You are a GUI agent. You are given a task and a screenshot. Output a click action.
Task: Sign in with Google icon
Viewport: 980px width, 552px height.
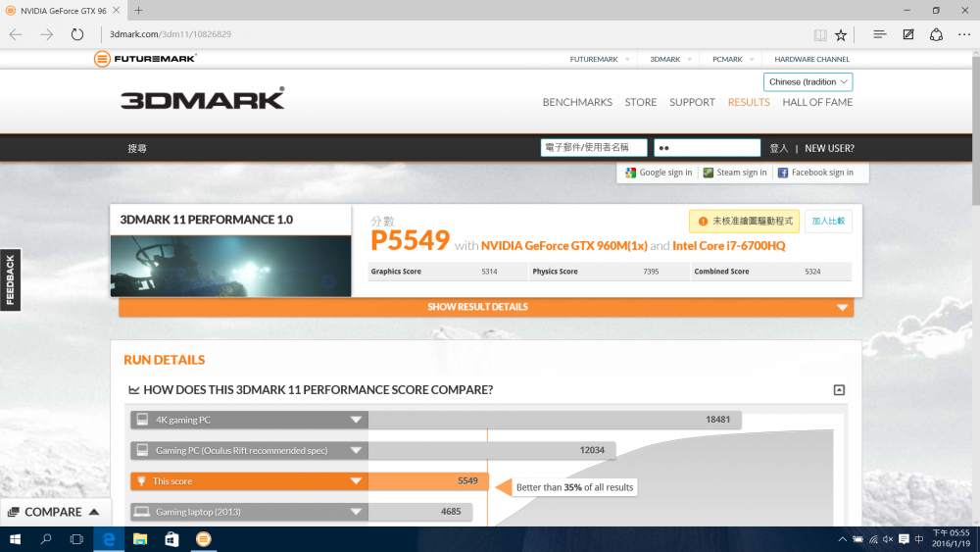631,173
